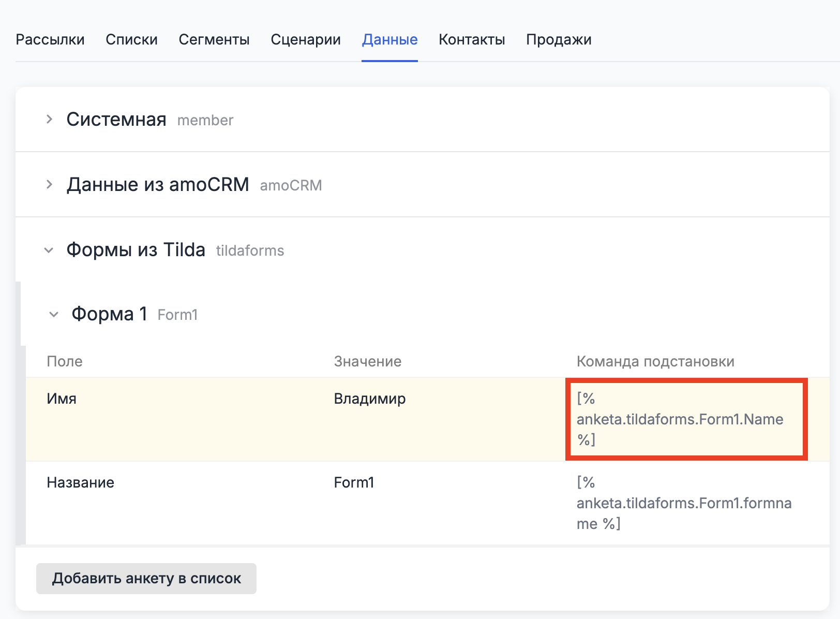Expand the Данные из amoCRM chevron
This screenshot has height=619, width=840.
[x=49, y=185]
